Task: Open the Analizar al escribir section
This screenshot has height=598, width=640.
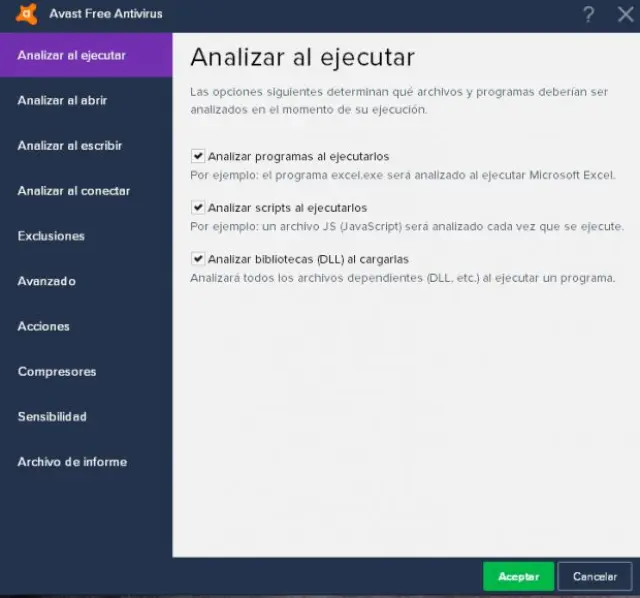Action: point(86,146)
